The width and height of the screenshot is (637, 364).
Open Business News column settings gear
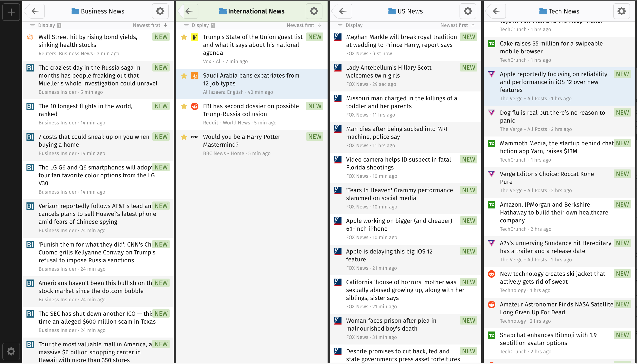click(160, 11)
